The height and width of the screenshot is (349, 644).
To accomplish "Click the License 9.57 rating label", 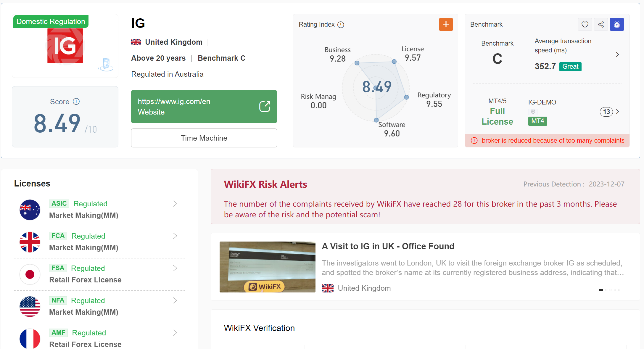I will tap(413, 53).
